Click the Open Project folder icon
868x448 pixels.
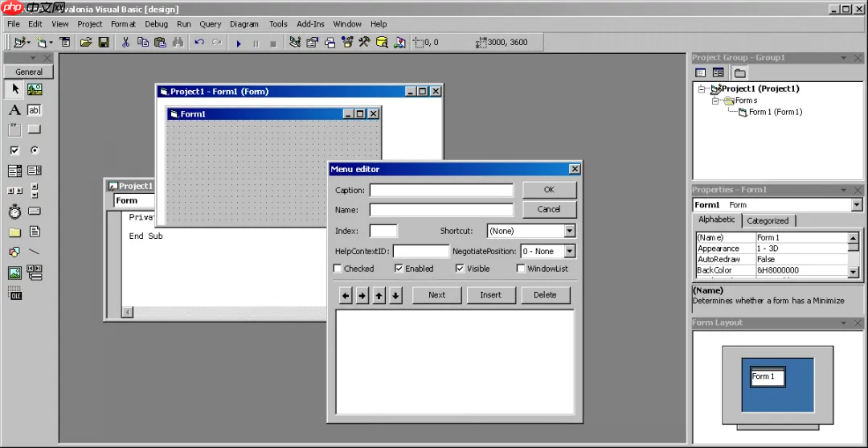point(86,42)
